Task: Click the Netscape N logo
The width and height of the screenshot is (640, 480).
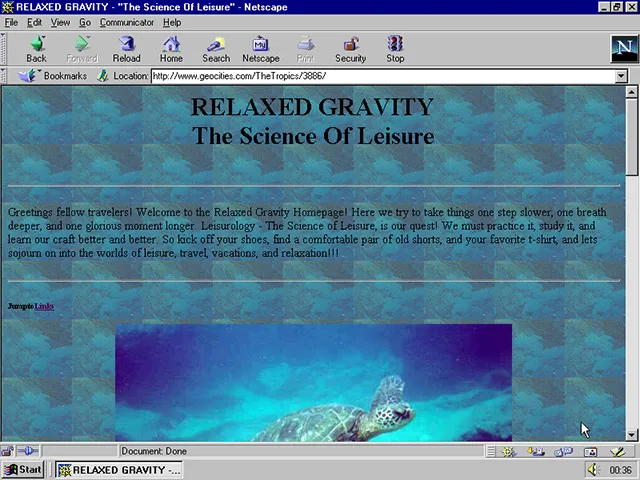Action: [623, 48]
